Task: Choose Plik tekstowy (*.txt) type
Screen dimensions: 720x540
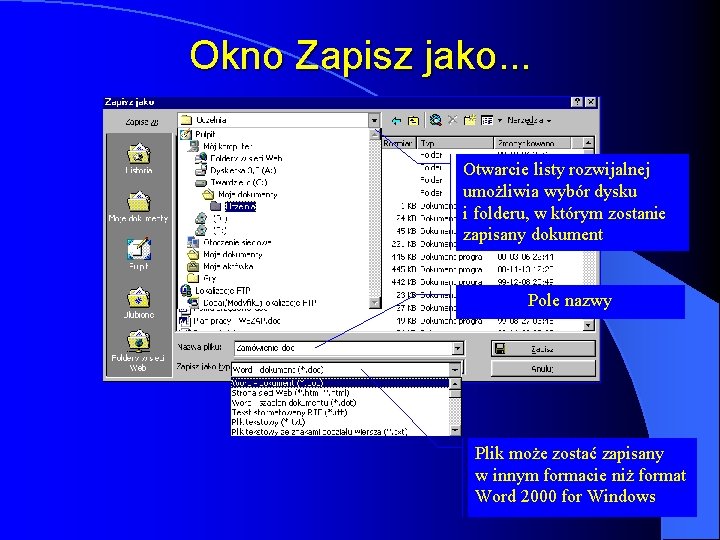Action: pos(340,422)
